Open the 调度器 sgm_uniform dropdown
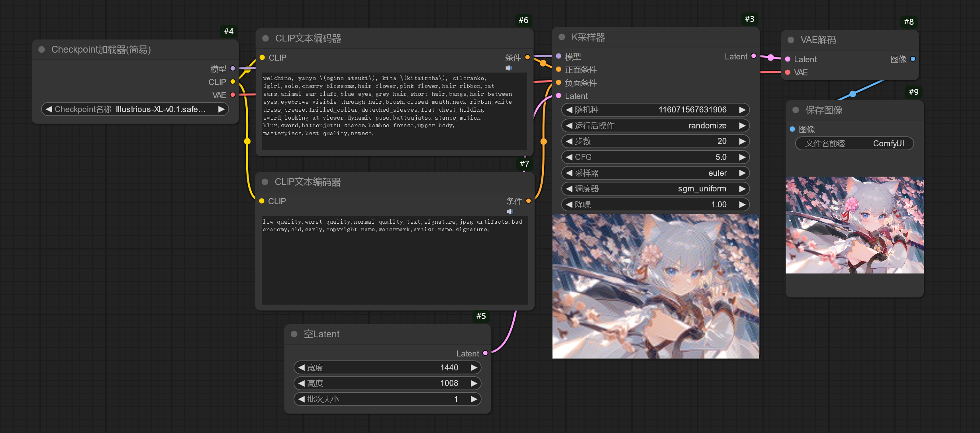980x433 pixels. [655, 189]
